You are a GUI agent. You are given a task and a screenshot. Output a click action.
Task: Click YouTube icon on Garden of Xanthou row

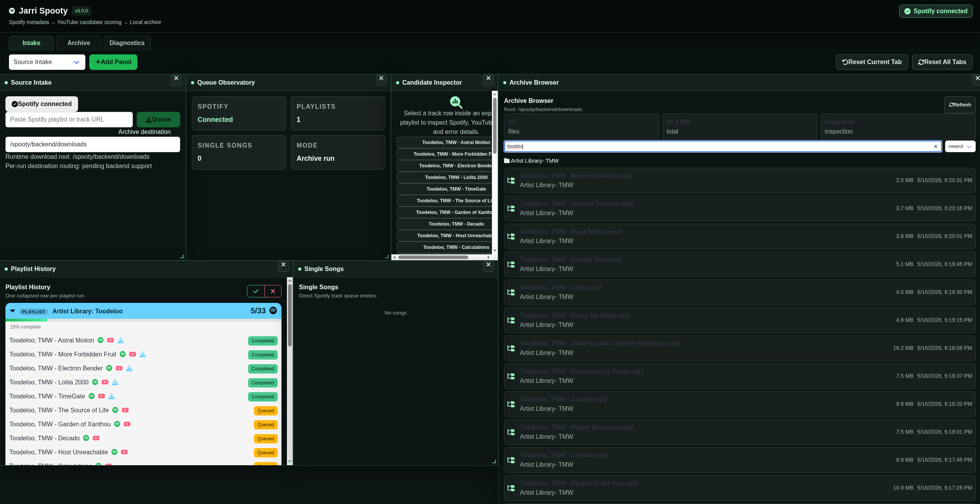pos(127,424)
